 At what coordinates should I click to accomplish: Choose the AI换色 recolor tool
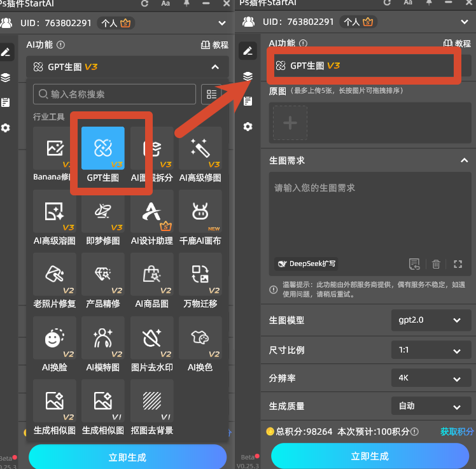click(x=200, y=338)
